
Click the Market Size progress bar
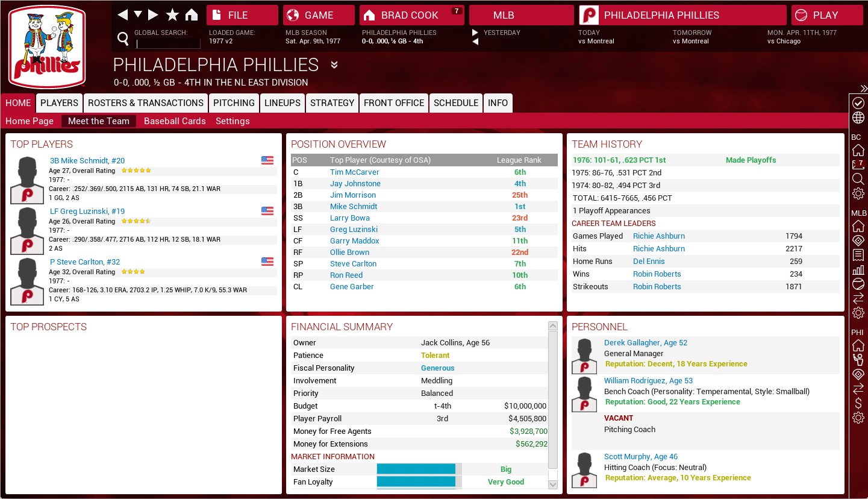pyautogui.click(x=419, y=469)
